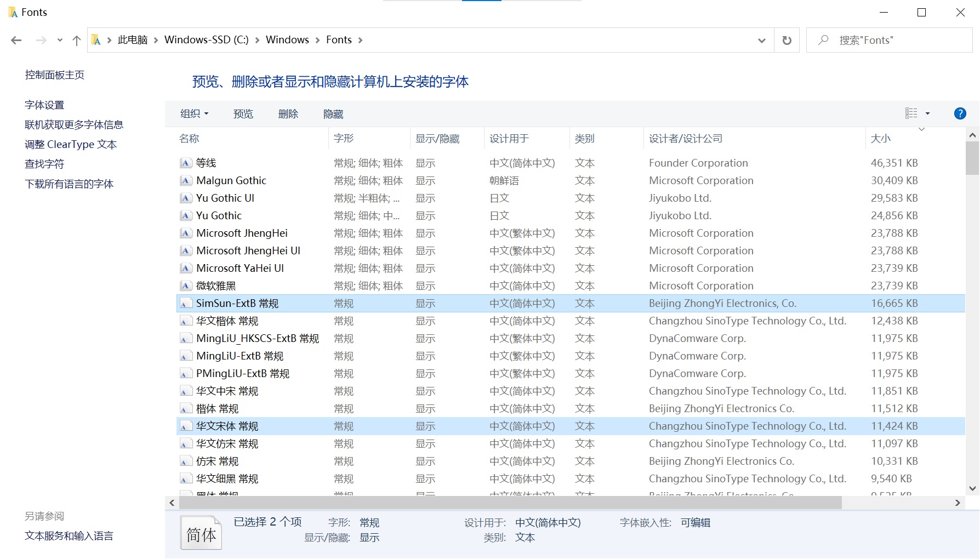
Task: Open 查找字符 link
Action: click(x=44, y=164)
